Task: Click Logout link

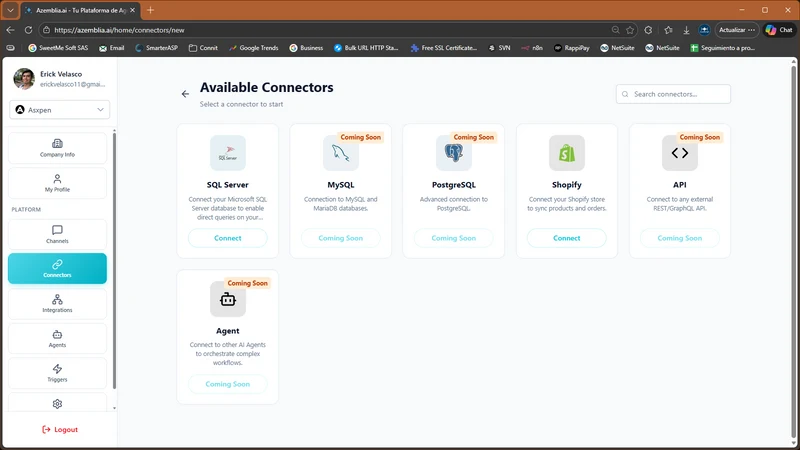Action: tap(60, 430)
